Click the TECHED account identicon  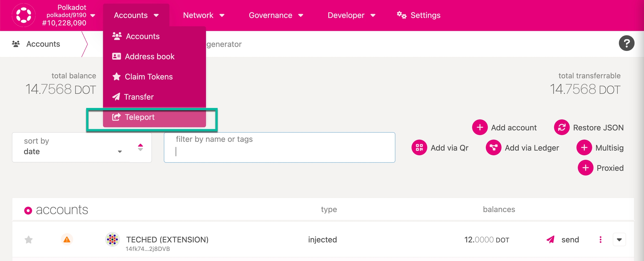click(112, 239)
